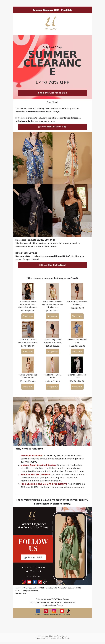Click the Shop Now & Save Big button
Image resolution: width=105 pixels, height=644 pixels.
coord(52,127)
